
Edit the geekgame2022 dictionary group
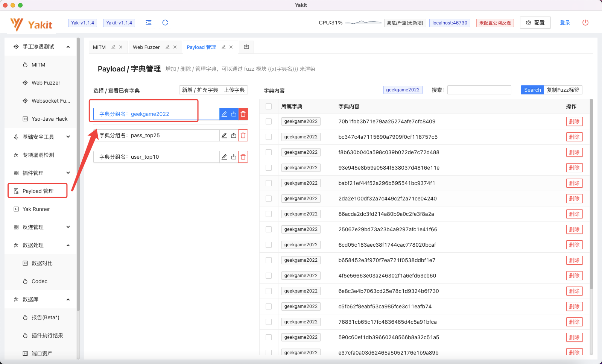(x=224, y=114)
